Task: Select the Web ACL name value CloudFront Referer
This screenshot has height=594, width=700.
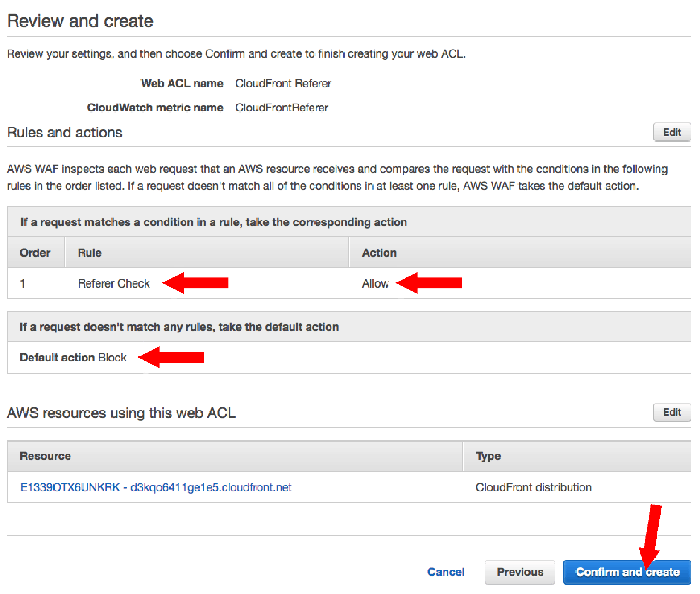Action: click(283, 83)
